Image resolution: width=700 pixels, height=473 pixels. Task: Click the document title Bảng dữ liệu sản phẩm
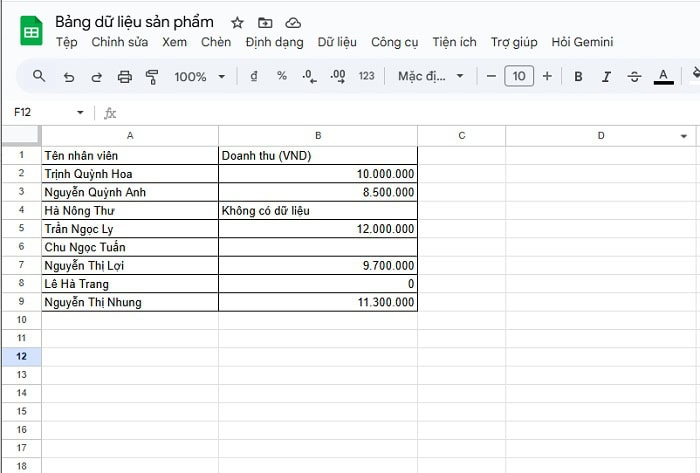(x=134, y=22)
